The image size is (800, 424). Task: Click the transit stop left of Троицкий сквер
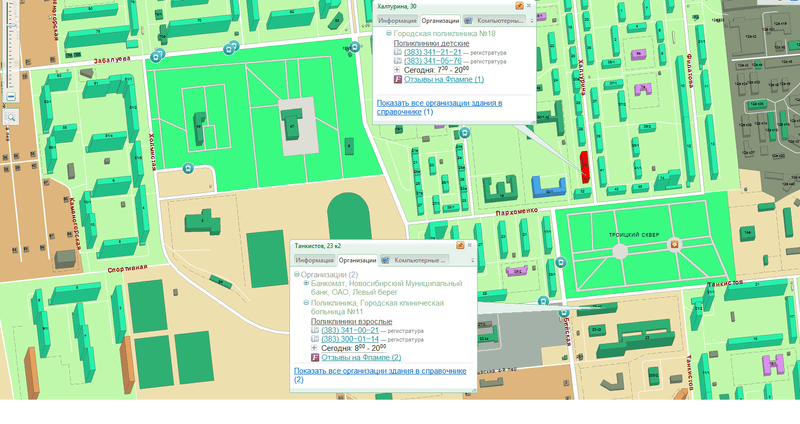pyautogui.click(x=561, y=263)
